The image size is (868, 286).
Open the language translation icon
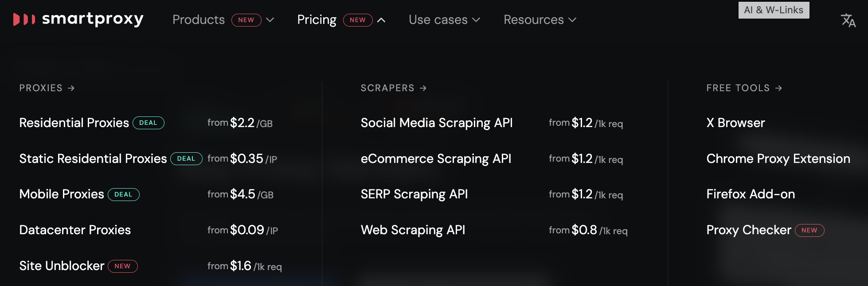pyautogui.click(x=848, y=20)
